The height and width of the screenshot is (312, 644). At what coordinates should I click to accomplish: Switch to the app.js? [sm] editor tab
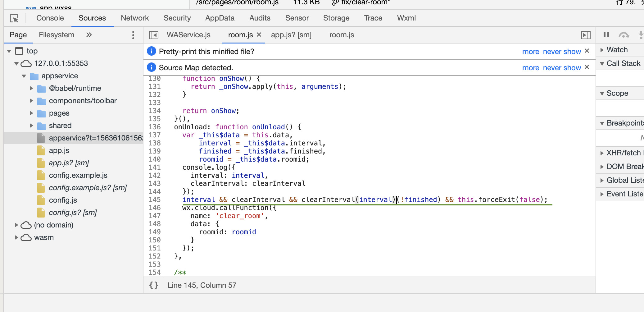(291, 35)
